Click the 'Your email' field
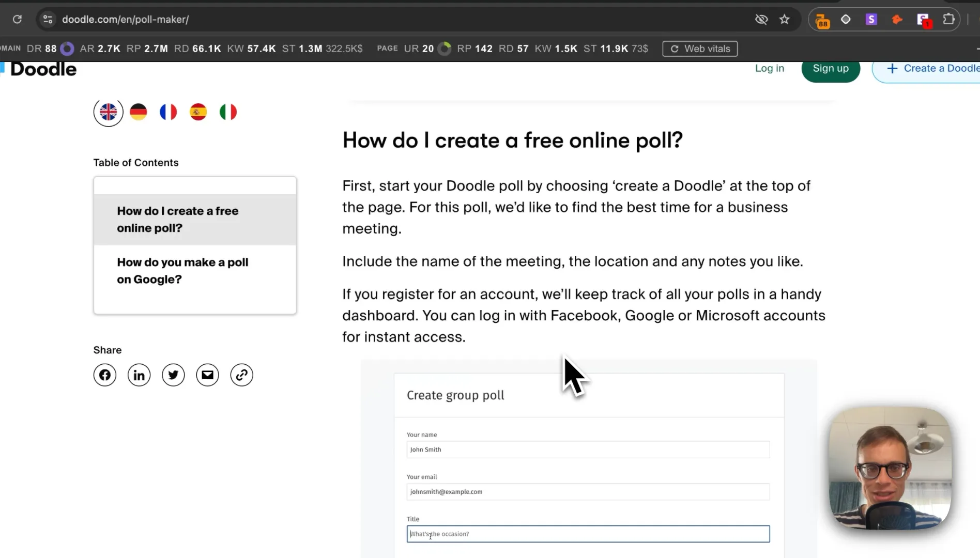This screenshot has width=980, height=558. [x=588, y=492]
